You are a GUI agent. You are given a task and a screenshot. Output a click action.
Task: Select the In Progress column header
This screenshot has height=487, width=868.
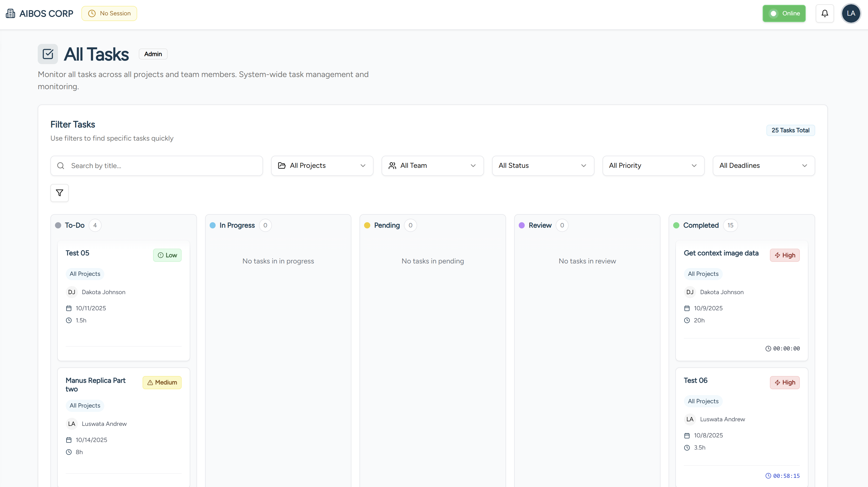237,225
